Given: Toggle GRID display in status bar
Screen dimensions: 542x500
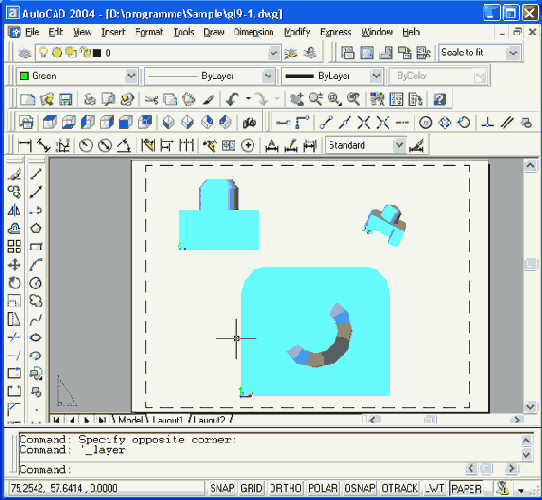Looking at the screenshot, I should click(251, 488).
